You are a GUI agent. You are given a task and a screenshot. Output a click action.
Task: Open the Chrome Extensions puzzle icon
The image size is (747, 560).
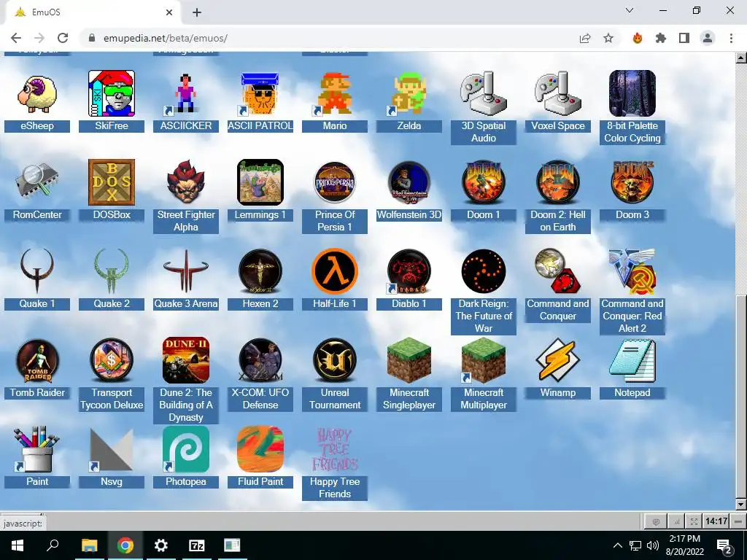pos(661,38)
